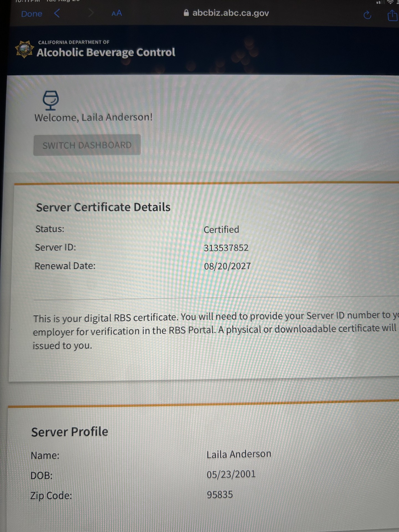The image size is (399, 532).
Task: Click the padlock icon in address bar
Action: [186, 13]
